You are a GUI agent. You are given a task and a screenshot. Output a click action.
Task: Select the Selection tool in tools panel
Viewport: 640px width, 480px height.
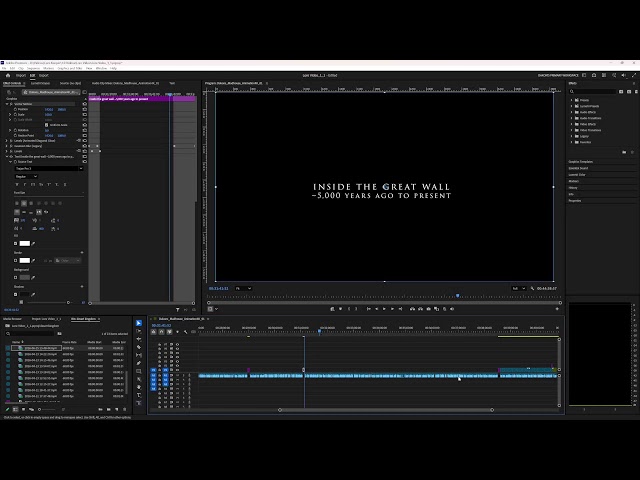(139, 323)
